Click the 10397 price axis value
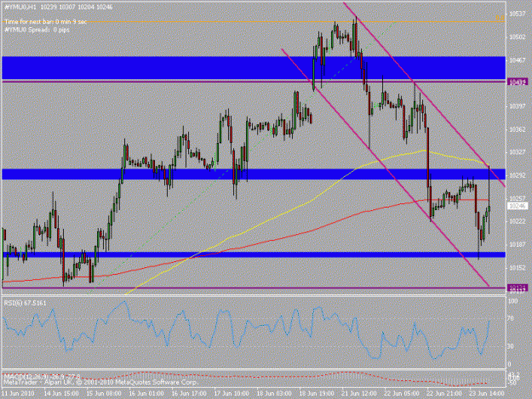 click(x=518, y=106)
